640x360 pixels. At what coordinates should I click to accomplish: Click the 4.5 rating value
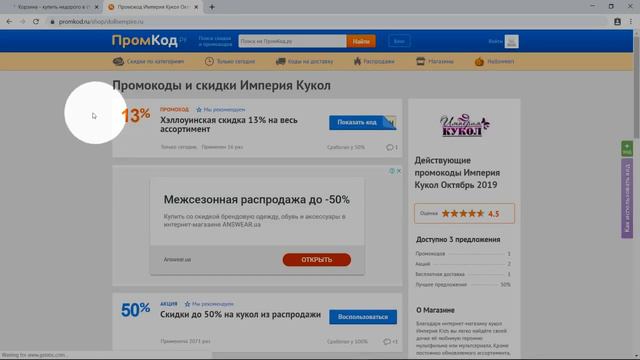(493, 214)
